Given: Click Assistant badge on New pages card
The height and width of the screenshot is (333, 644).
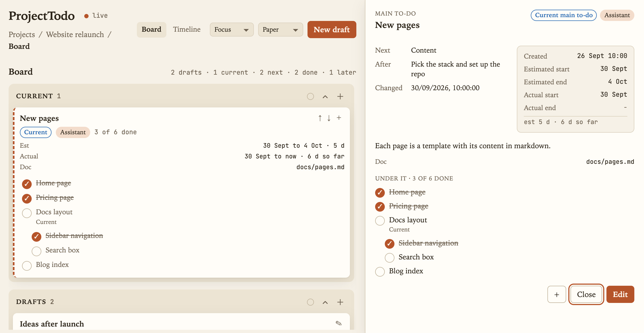Looking at the screenshot, I should (73, 132).
